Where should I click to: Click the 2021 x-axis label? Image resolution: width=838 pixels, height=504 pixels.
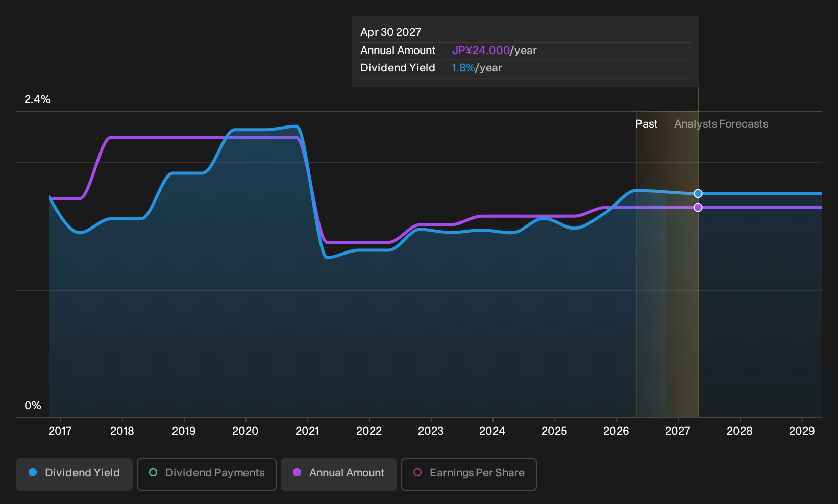[x=307, y=431]
